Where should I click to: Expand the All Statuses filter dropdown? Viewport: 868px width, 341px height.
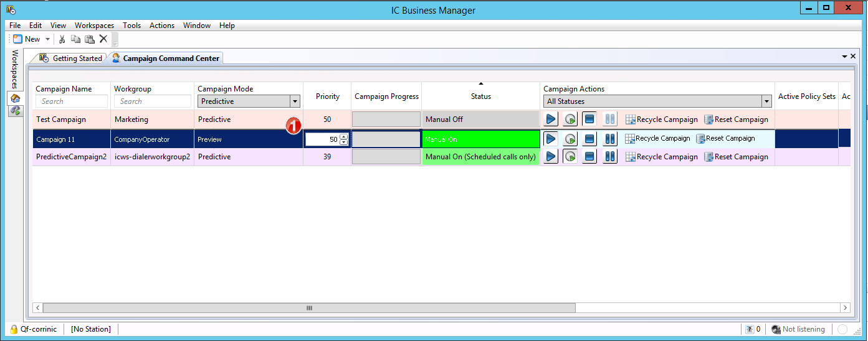766,101
